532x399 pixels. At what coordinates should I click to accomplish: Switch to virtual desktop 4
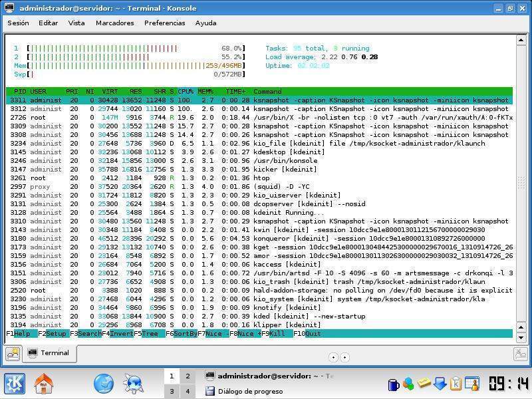point(188,391)
